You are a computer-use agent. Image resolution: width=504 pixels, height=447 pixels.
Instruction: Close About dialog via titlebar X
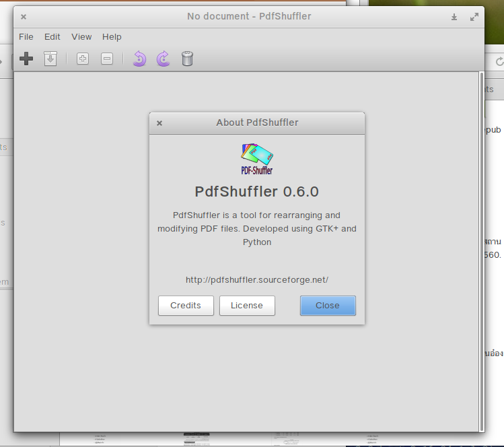159,123
